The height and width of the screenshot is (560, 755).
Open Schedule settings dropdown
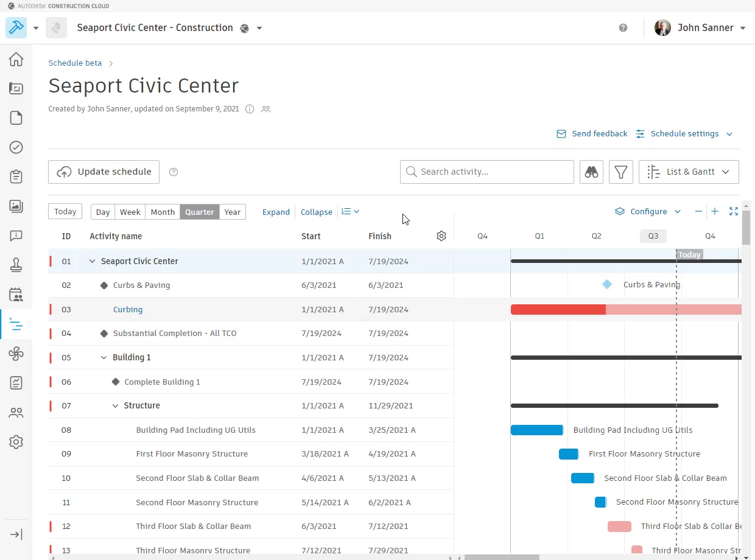pyautogui.click(x=684, y=134)
